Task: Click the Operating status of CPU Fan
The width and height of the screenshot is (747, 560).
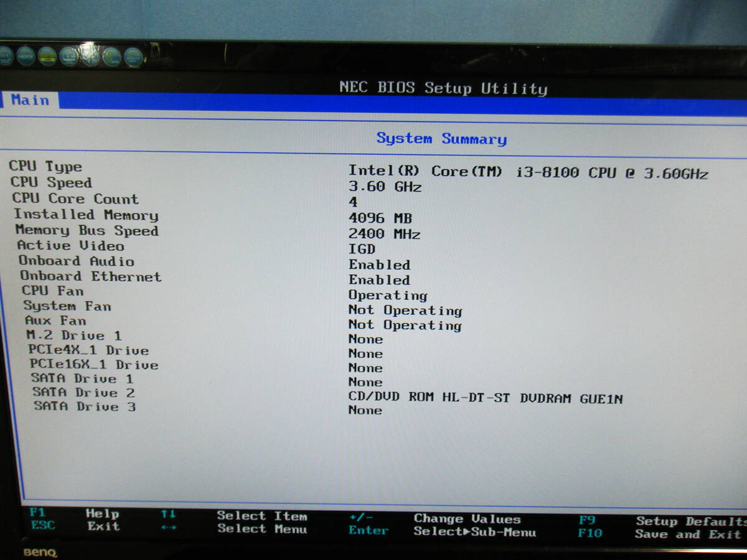Action: (x=388, y=295)
